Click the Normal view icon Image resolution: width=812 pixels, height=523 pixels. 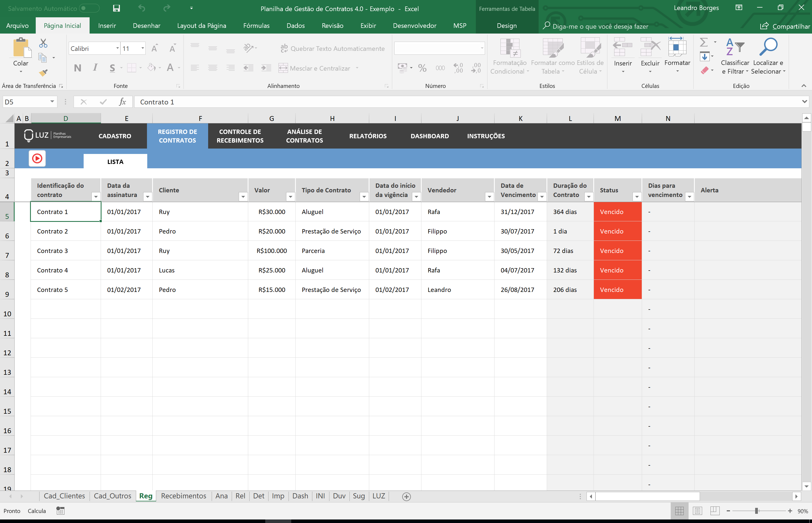click(679, 511)
